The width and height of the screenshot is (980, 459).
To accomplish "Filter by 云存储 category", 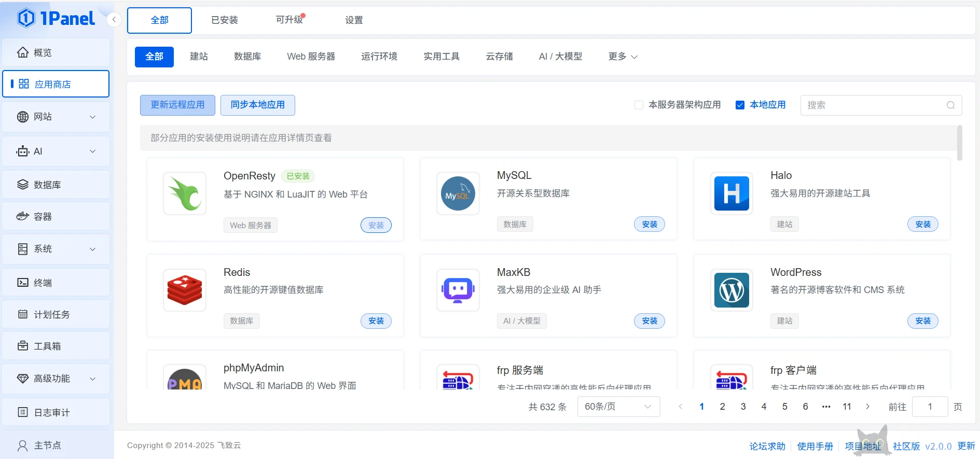I will [499, 57].
